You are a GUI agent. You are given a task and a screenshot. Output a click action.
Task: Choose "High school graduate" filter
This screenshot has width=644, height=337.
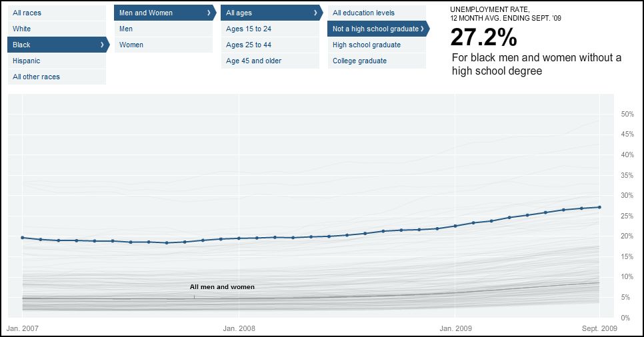click(367, 45)
